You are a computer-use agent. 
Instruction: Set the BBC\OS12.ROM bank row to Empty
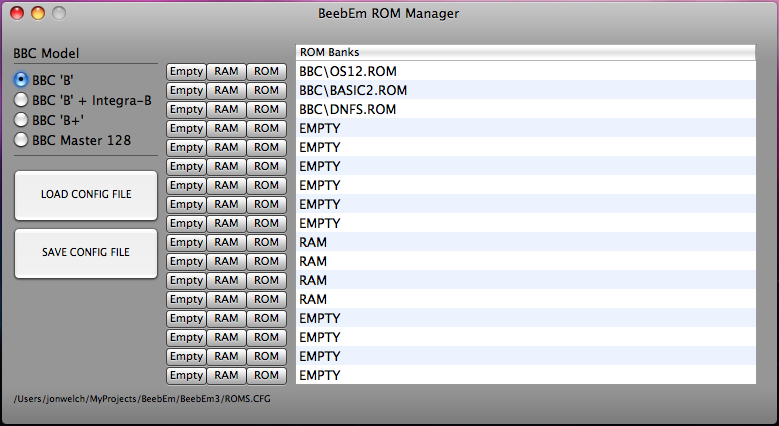tap(186, 72)
